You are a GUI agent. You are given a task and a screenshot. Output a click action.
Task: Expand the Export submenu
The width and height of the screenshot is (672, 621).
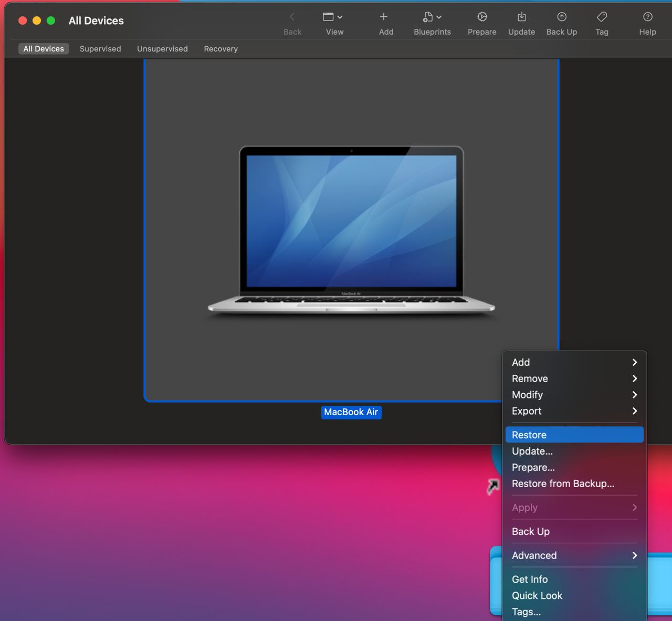click(x=574, y=411)
